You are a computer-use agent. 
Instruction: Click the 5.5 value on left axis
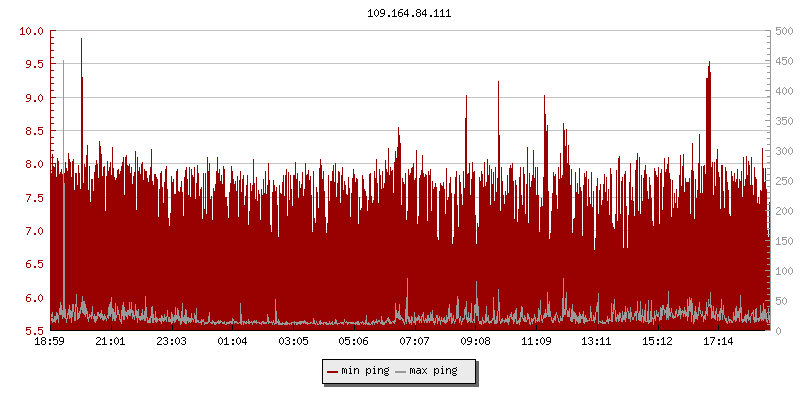coord(33,330)
